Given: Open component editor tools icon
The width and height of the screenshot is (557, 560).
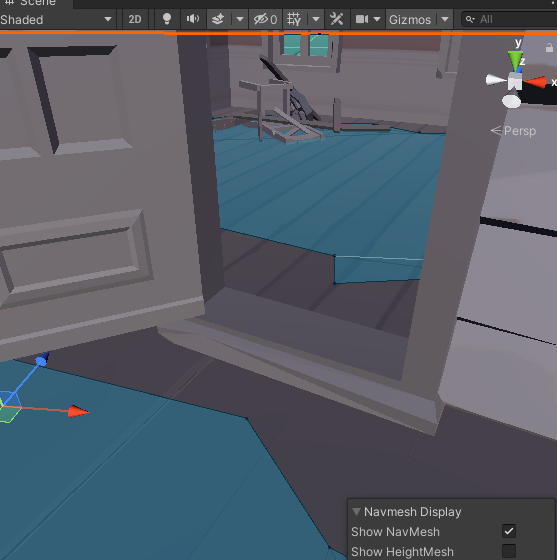Looking at the screenshot, I should pos(337,19).
